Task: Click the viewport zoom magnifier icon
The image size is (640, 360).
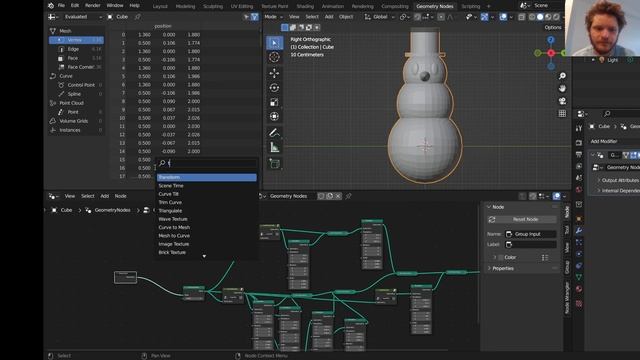Action: click(x=562, y=76)
